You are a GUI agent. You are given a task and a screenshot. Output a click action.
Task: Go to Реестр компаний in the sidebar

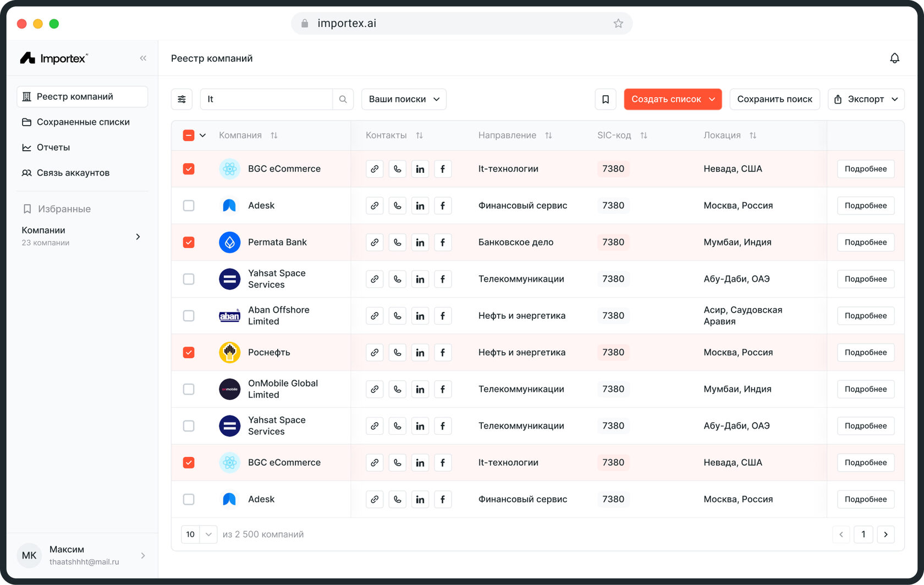[x=82, y=97]
